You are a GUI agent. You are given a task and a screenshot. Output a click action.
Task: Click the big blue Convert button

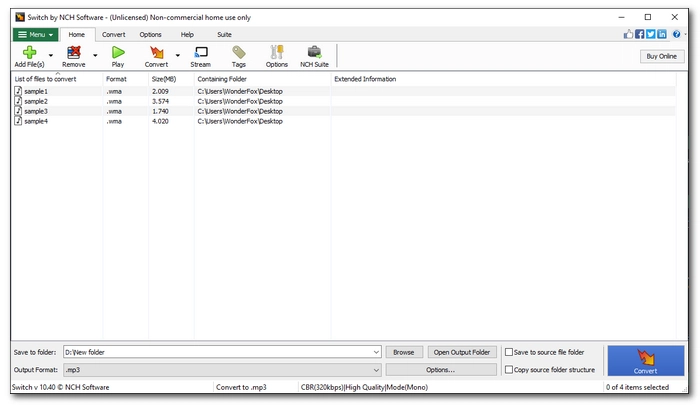[646, 360]
